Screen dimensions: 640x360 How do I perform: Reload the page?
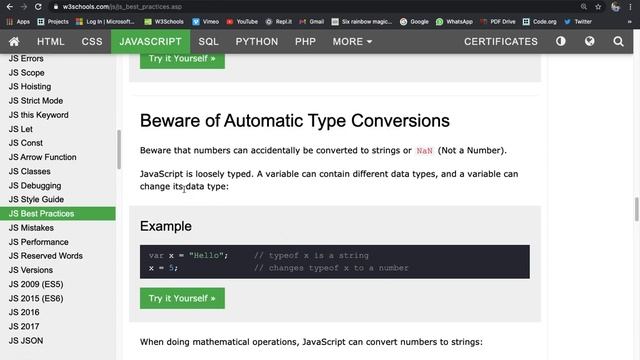tap(38, 7)
